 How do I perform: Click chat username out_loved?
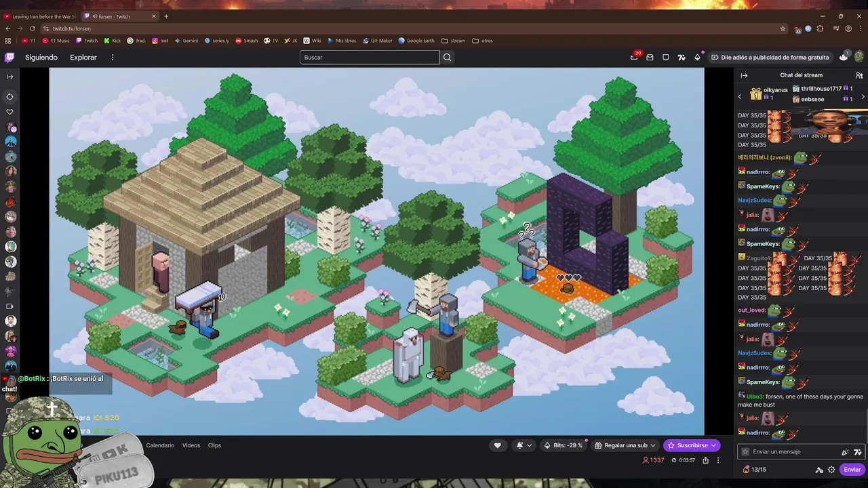tap(751, 310)
